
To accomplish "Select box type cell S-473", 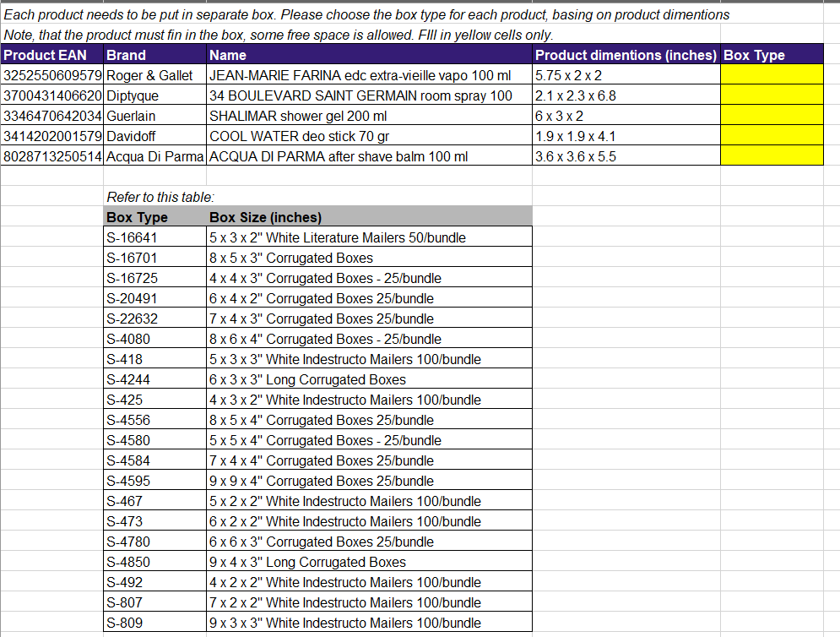I will (x=154, y=521).
